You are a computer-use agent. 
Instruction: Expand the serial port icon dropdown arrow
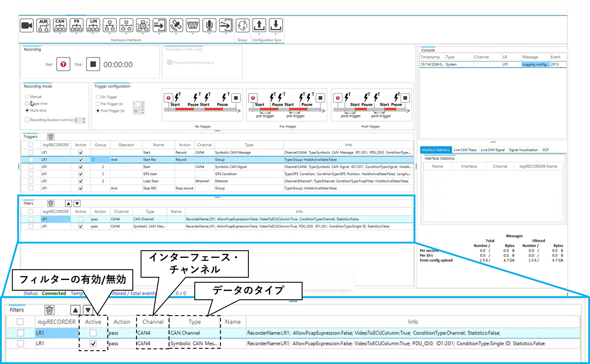click(x=193, y=34)
